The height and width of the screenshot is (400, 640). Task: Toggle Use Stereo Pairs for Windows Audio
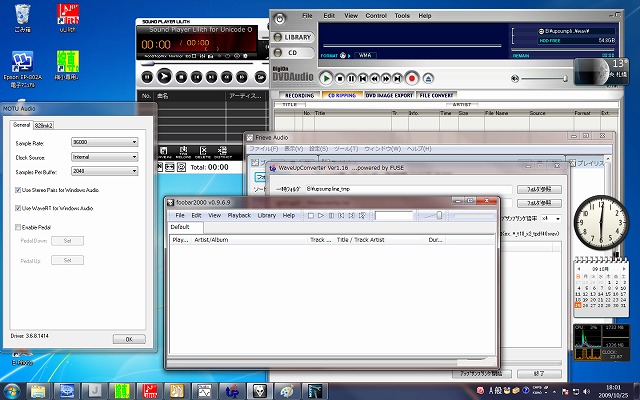coord(18,190)
